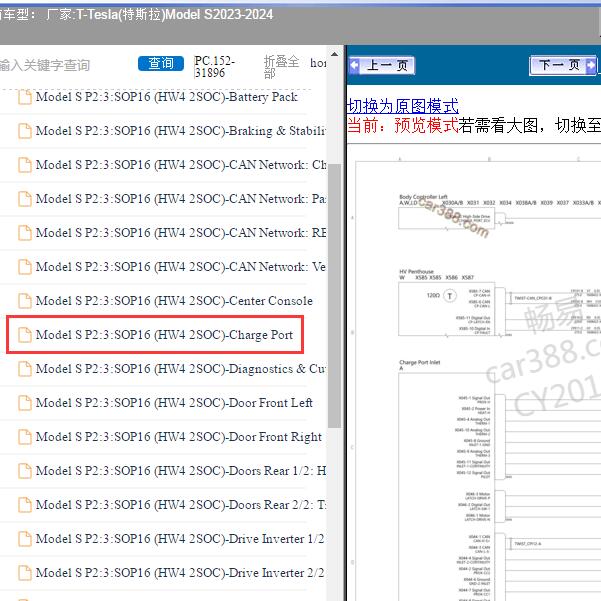
Task: Click the document icon beside Charge Port
Action: (x=25, y=335)
